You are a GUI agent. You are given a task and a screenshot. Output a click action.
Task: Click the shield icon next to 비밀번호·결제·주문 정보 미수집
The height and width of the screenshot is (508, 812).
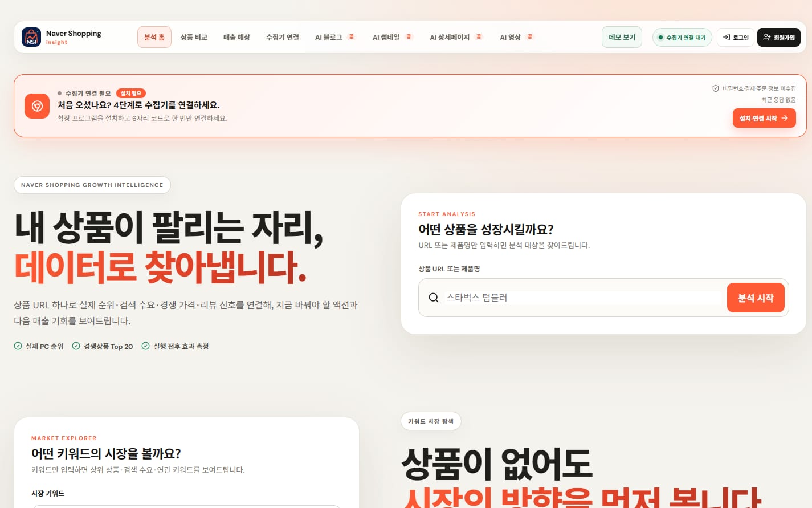coord(716,88)
